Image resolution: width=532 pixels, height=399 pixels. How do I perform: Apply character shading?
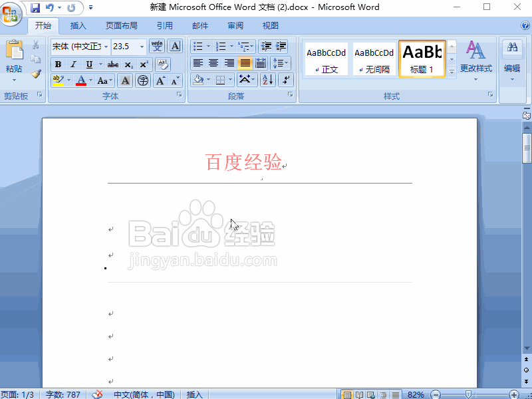[125, 80]
